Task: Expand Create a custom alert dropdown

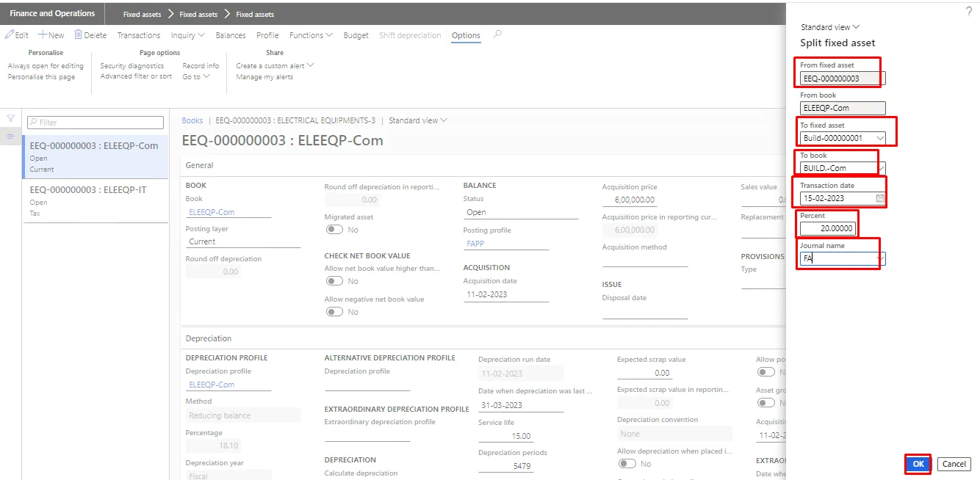Action: [x=275, y=65]
